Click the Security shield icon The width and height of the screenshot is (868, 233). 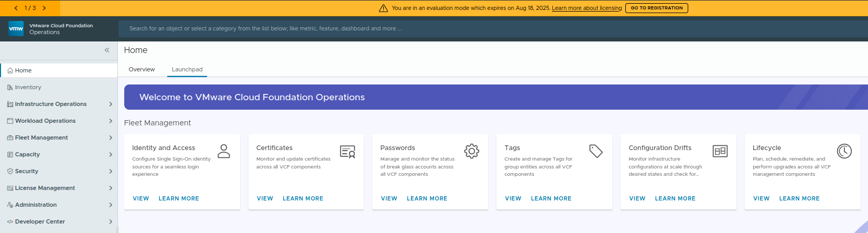[x=10, y=171]
